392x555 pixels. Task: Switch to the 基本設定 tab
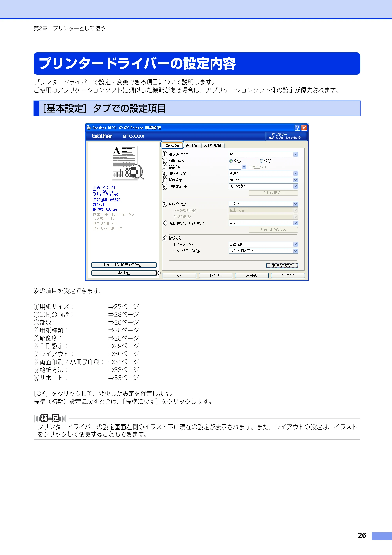point(172,145)
